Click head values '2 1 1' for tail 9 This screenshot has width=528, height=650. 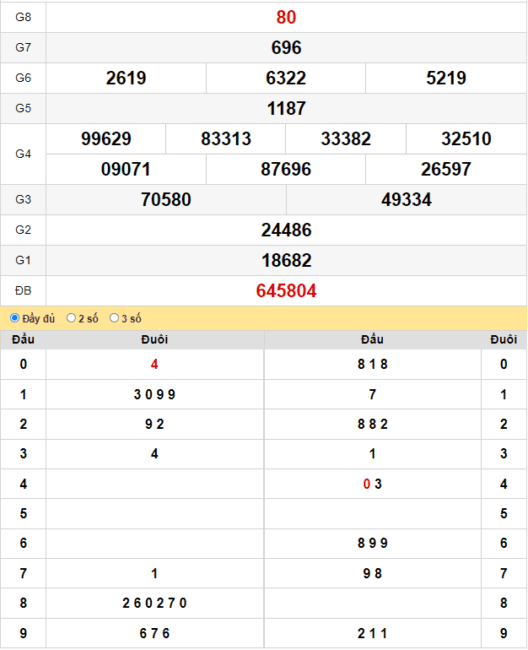click(372, 633)
